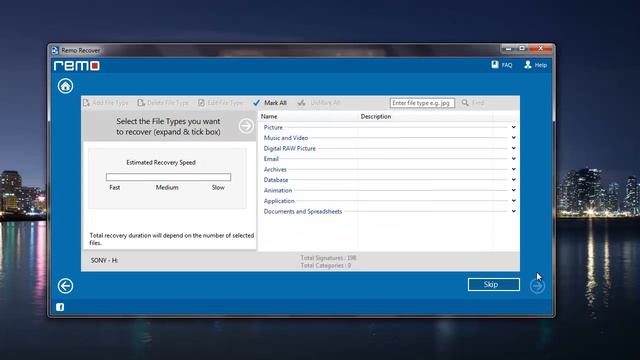Click the Name column header
Image resolution: width=640 pixels, height=360 pixels.
tap(269, 116)
